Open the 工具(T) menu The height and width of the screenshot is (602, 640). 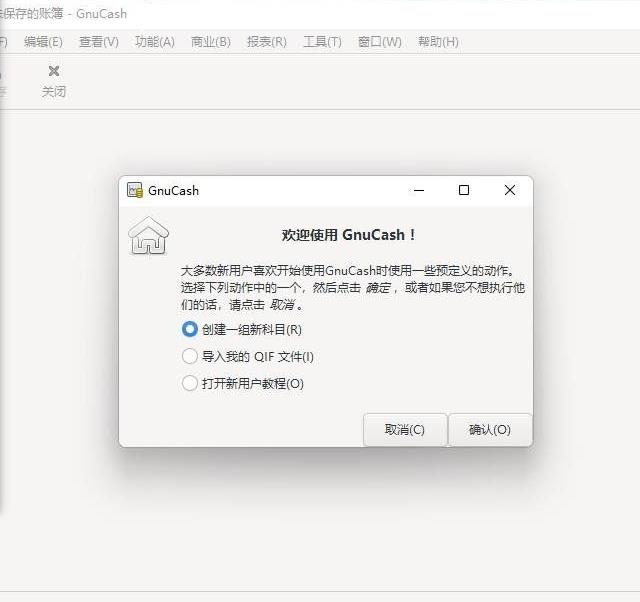322,42
